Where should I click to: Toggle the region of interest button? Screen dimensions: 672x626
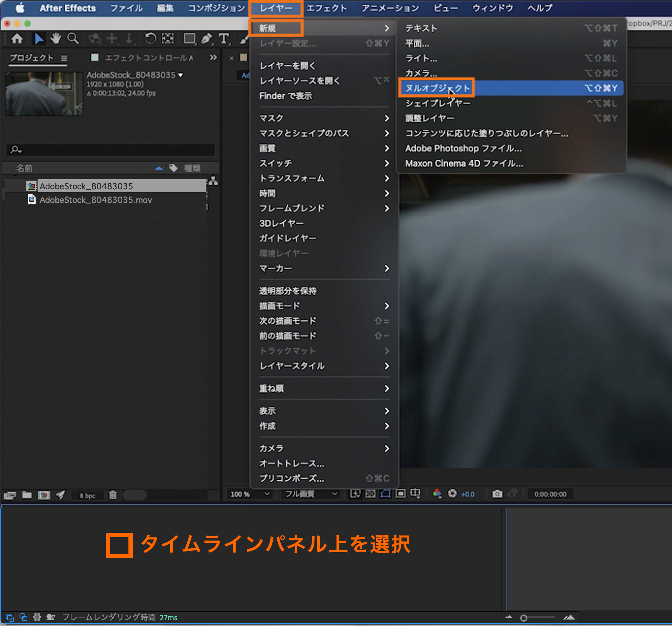pyautogui.click(x=400, y=494)
